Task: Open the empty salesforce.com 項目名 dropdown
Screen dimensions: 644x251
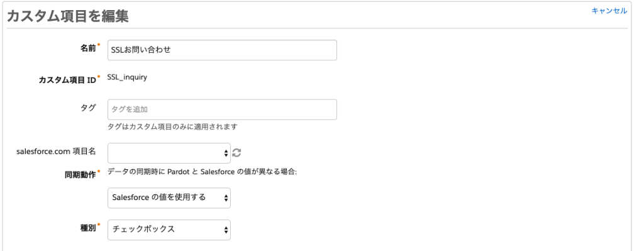Action: point(169,153)
